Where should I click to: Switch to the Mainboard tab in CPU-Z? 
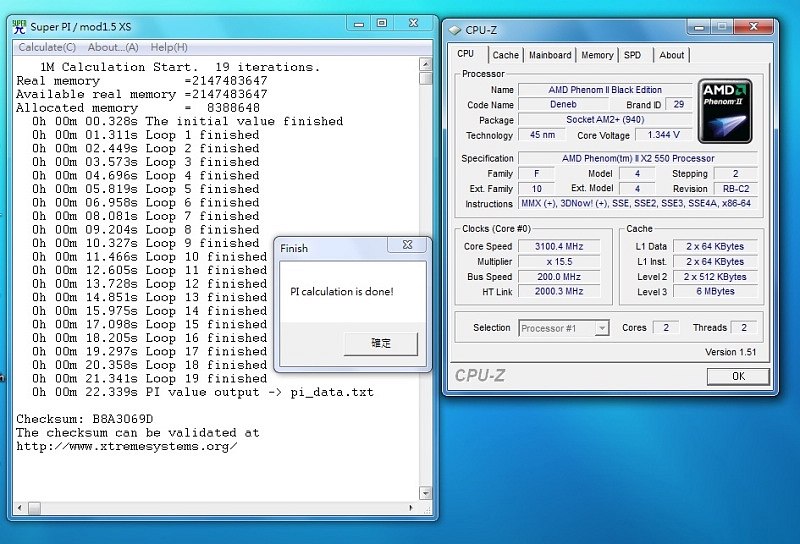pyautogui.click(x=550, y=55)
